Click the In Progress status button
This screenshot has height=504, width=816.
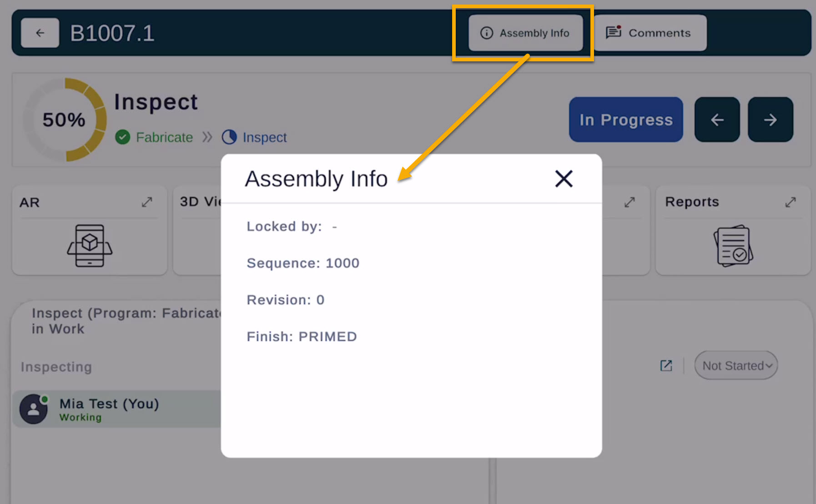[x=625, y=120]
